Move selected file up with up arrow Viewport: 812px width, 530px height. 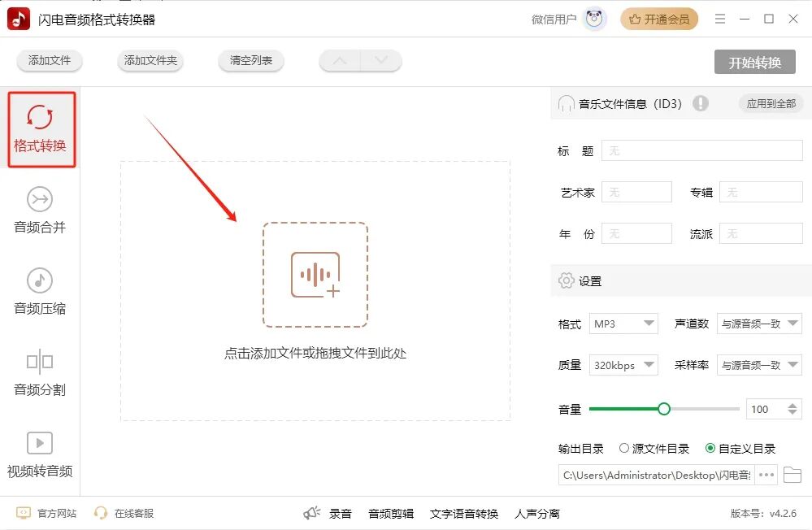pyautogui.click(x=340, y=61)
